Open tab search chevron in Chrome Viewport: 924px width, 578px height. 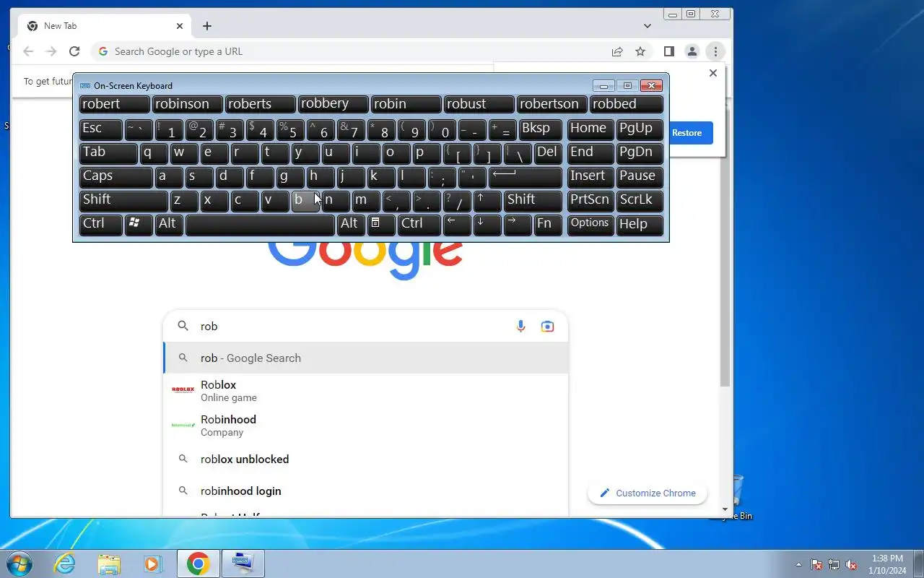[648, 26]
